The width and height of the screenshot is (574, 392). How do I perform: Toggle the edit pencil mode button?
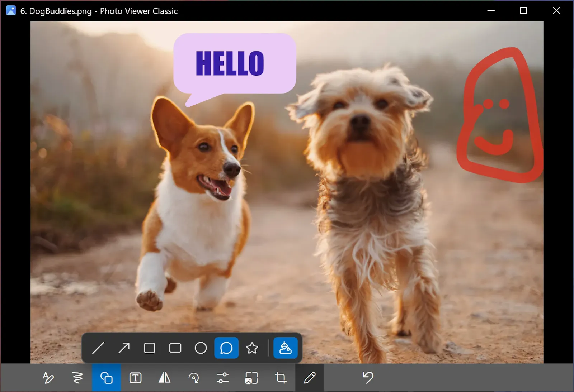[310, 378]
